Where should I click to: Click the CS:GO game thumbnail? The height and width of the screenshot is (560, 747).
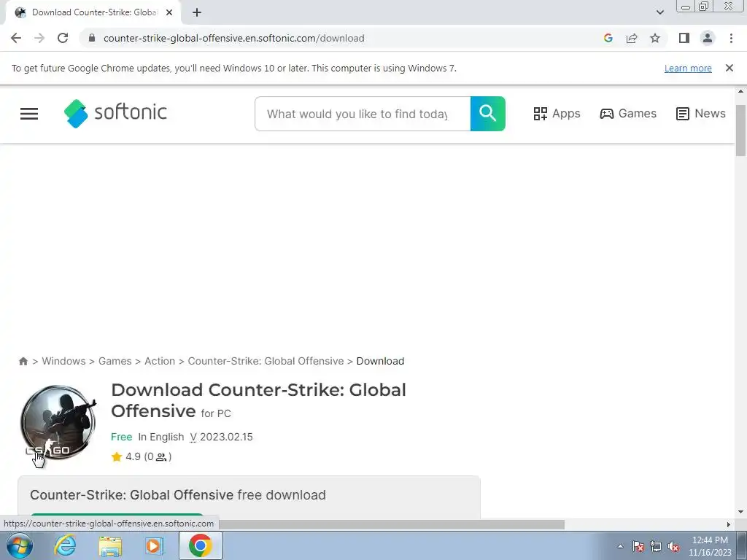pos(58,422)
